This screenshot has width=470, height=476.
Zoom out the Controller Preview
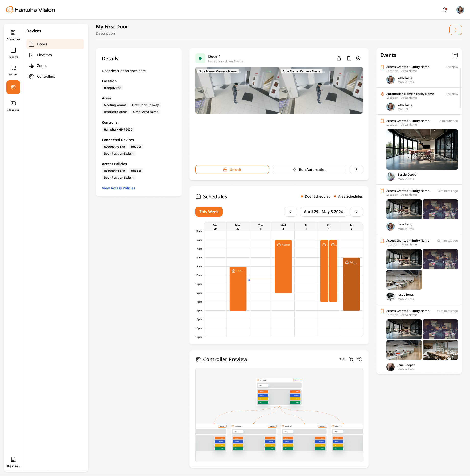point(360,359)
